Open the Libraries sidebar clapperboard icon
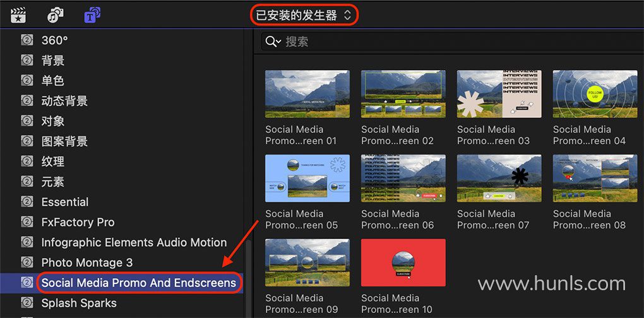This screenshot has height=318, width=644. [18, 15]
